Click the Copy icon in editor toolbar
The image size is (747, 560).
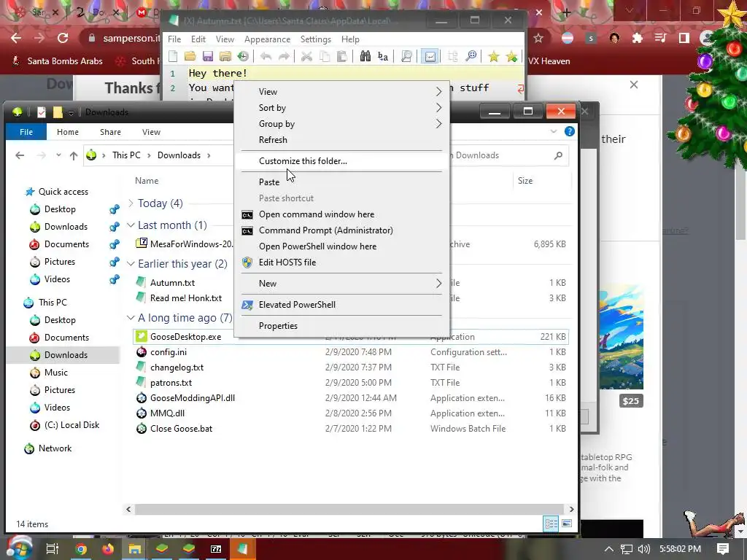(325, 57)
